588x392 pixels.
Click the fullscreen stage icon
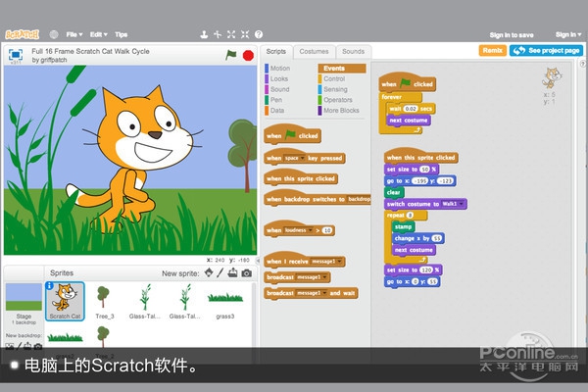15,55
